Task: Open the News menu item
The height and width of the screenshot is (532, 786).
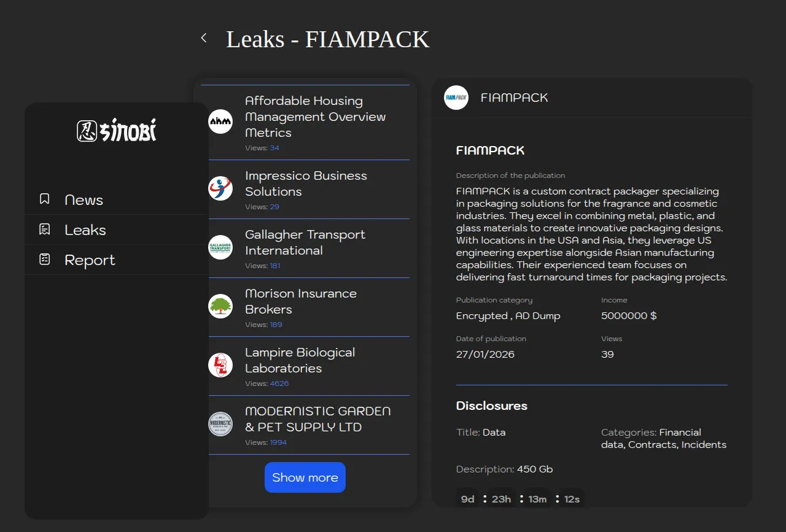Action: click(x=84, y=200)
